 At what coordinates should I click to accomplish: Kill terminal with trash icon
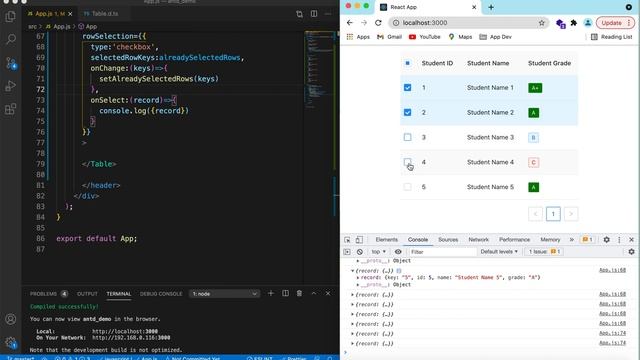tap(299, 293)
